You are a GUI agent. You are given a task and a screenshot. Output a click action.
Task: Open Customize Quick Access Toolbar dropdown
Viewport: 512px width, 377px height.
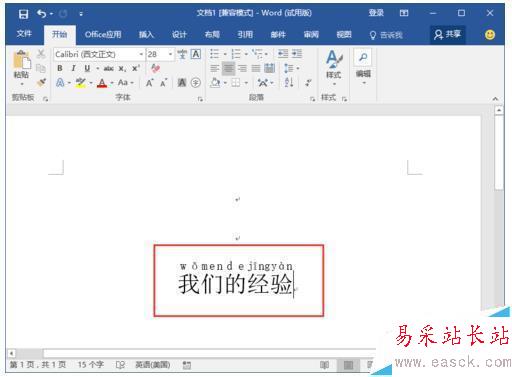click(x=81, y=14)
